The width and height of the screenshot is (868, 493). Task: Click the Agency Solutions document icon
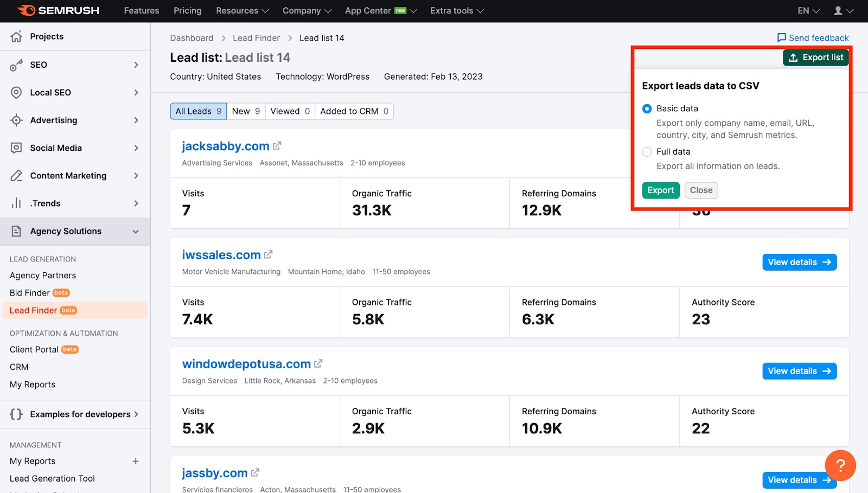16,231
